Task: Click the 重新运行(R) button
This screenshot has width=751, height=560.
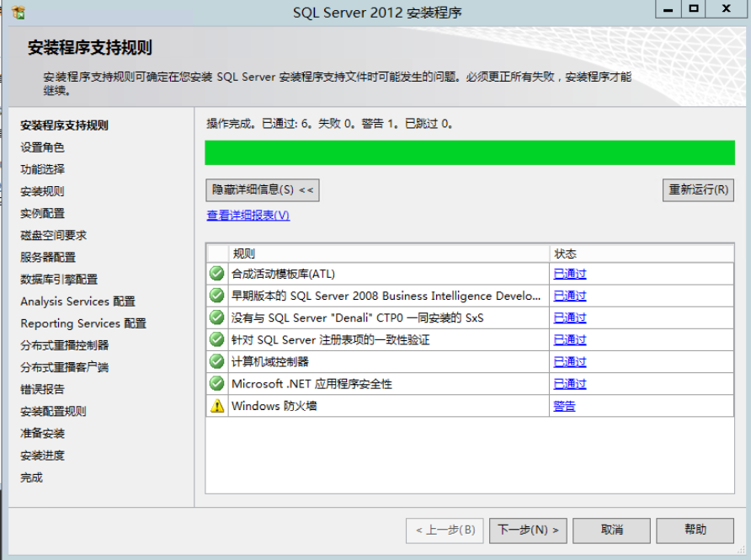Action: 698,190
